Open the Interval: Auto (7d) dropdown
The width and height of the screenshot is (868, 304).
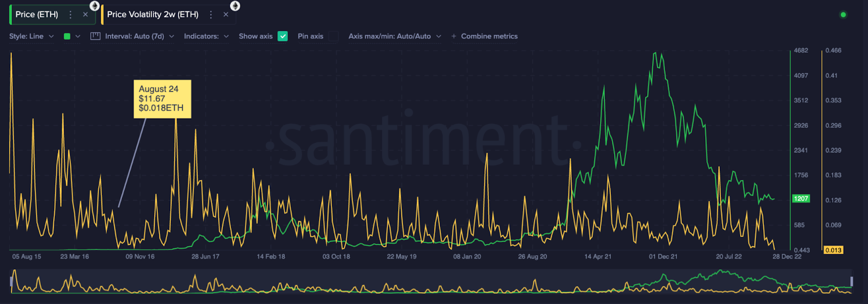[x=139, y=36]
